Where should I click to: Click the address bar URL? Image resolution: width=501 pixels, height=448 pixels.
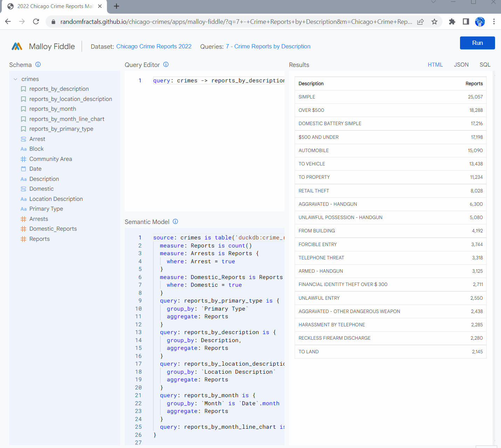coord(236,22)
